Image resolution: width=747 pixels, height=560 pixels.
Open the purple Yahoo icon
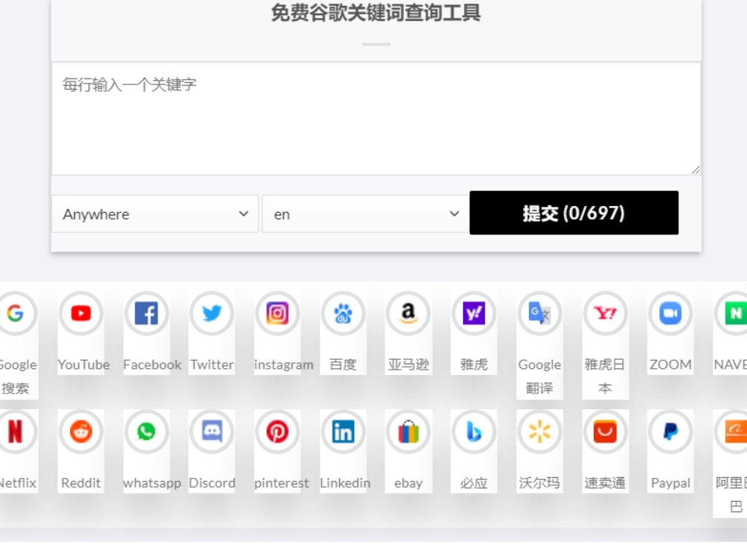(474, 314)
